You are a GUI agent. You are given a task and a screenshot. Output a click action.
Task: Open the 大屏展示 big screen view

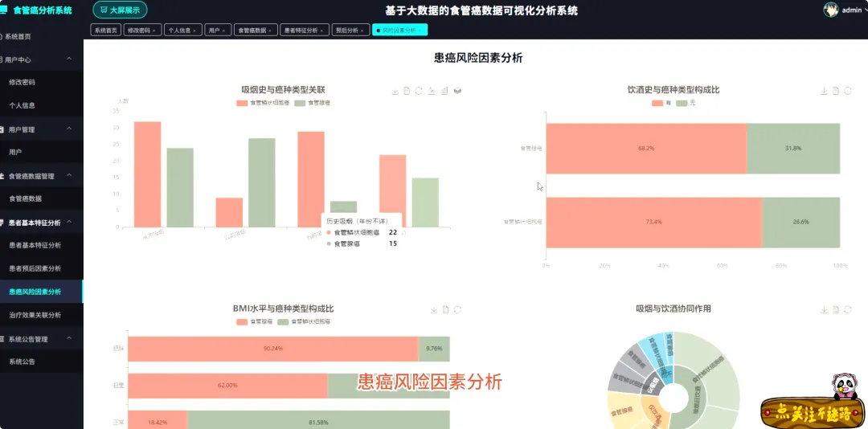(120, 10)
